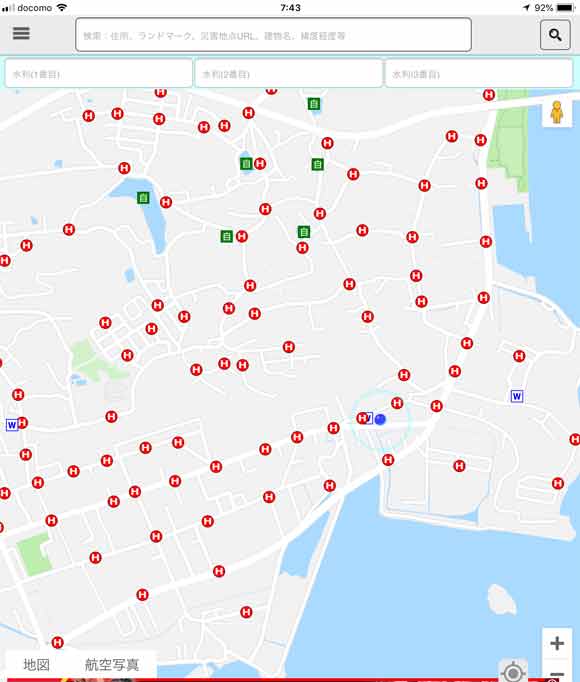Tap the green marker beside the blue pond
Image resolution: width=580 pixels, height=682 pixels.
click(x=143, y=198)
